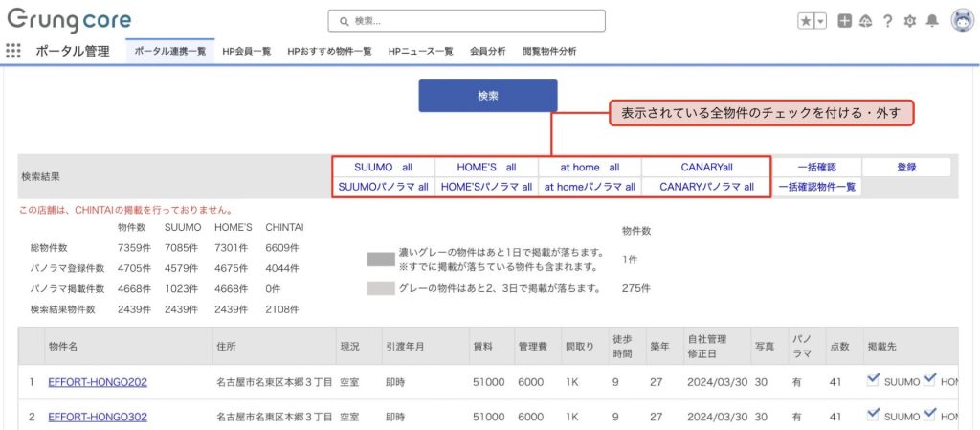Toggle the HOME'S checkbox in row 1

(x=929, y=380)
